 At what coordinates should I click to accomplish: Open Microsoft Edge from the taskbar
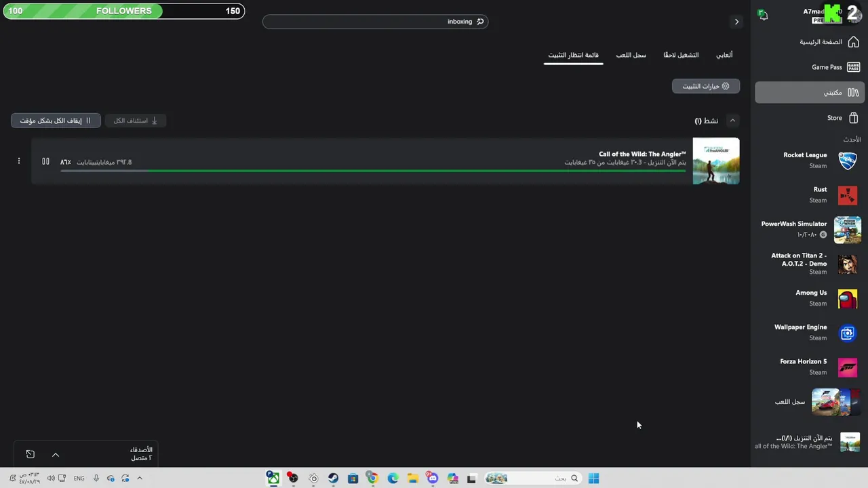pos(393,479)
